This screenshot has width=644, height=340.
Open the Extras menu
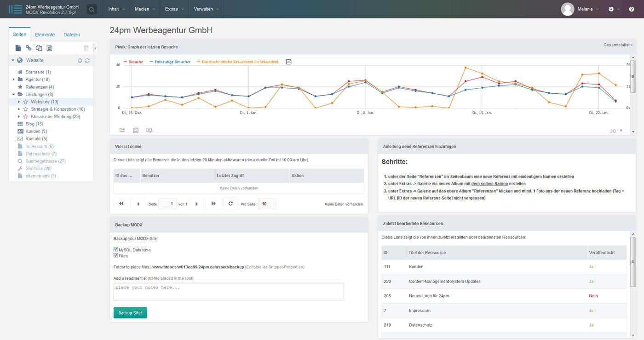pyautogui.click(x=174, y=9)
